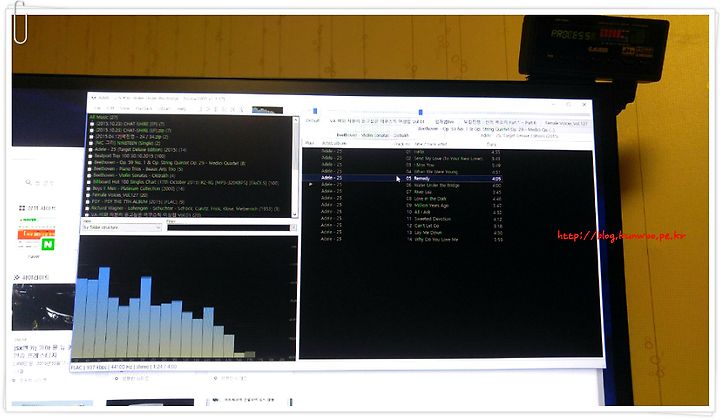
Task: Expand the Richard Wagner Lohengrin folder
Action: point(87,208)
